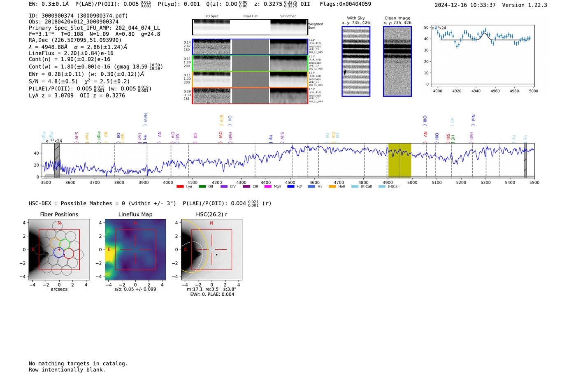The height and width of the screenshot is (392, 576).
Task: Click the yellow highlighted band in the spectrum
Action: (x=399, y=160)
